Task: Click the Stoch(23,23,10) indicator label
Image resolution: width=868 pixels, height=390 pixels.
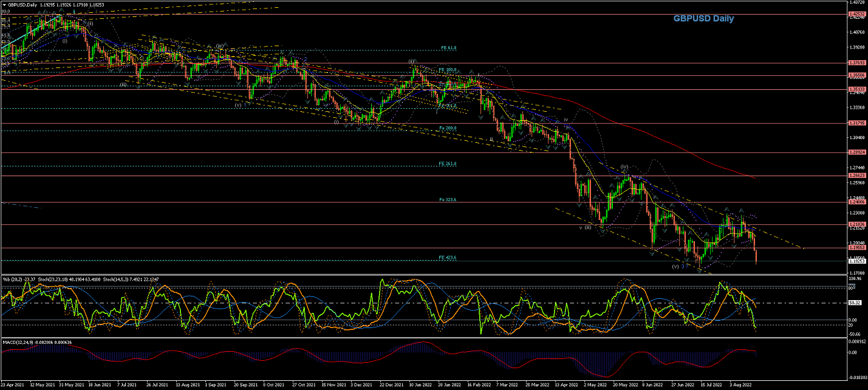Action: pos(54,279)
